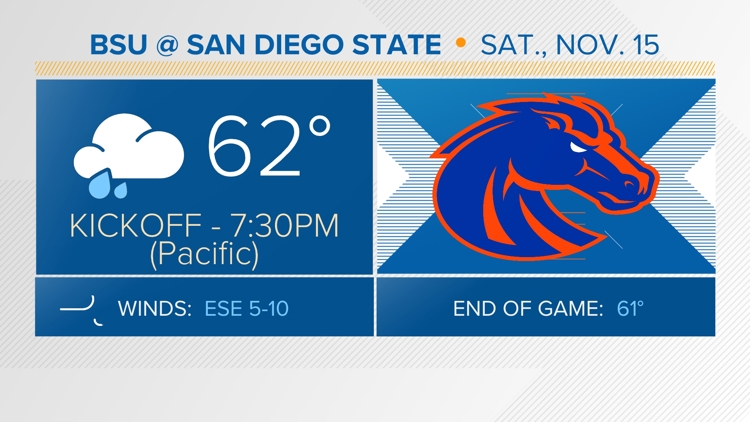Click the yellow hatched stripe under the title
Viewport: 750px width, 422px height.
tap(375, 68)
